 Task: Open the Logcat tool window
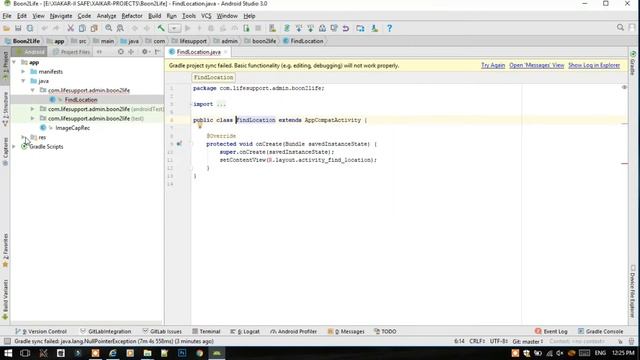click(245, 331)
